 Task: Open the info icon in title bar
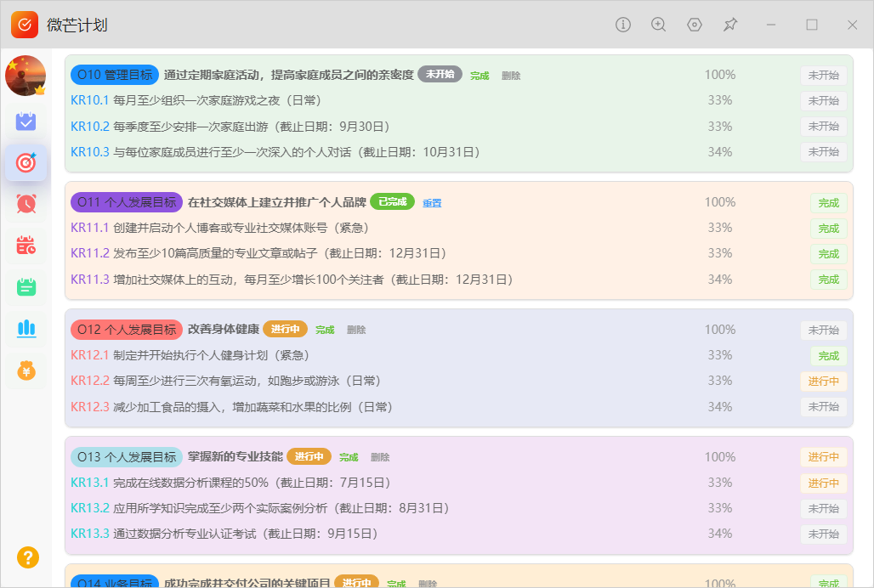622,25
